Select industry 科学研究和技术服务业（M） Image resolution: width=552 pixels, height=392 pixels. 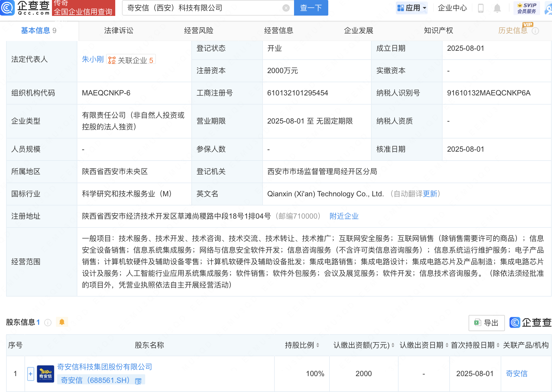coord(127,194)
